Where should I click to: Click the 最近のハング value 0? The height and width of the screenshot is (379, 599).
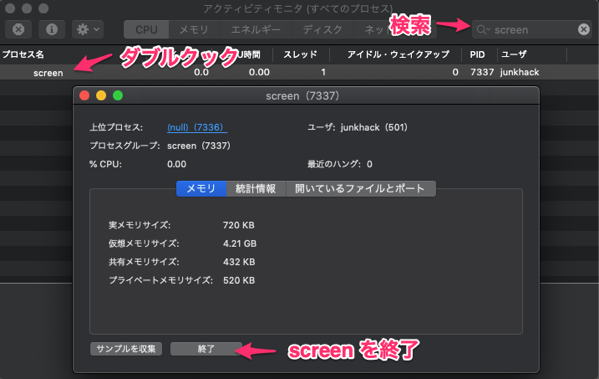(369, 164)
